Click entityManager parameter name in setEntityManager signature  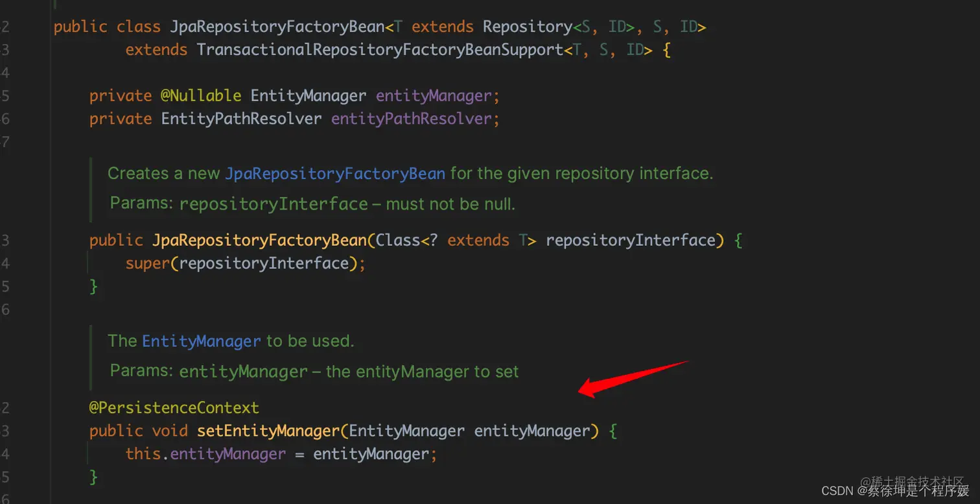pyautogui.click(x=533, y=431)
